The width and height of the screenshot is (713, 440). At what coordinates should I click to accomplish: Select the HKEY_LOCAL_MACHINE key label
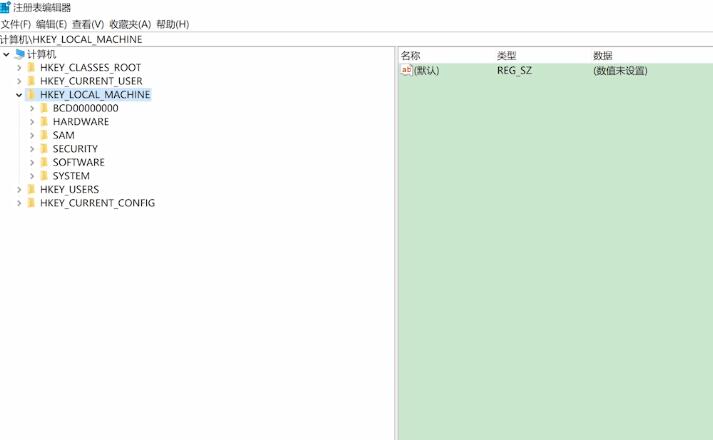(x=95, y=95)
